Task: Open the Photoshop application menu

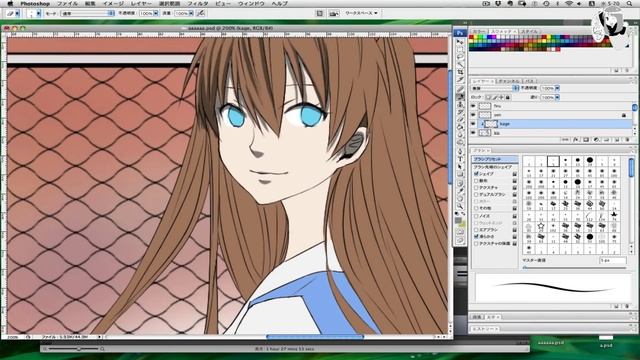Action: click(35, 3)
